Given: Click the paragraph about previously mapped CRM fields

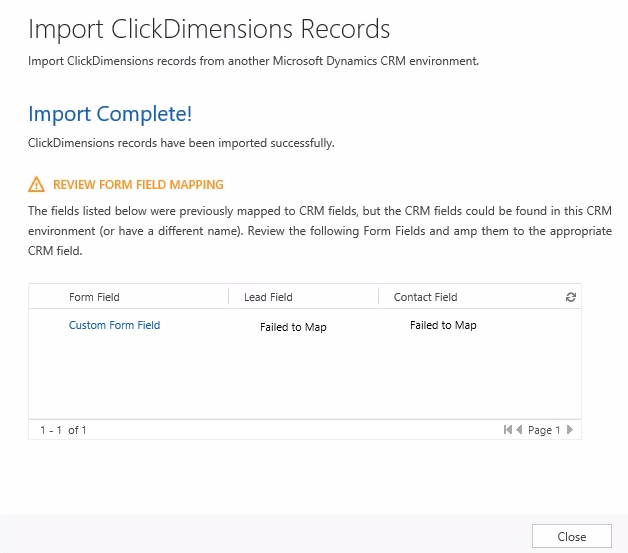Looking at the screenshot, I should coord(320,230).
